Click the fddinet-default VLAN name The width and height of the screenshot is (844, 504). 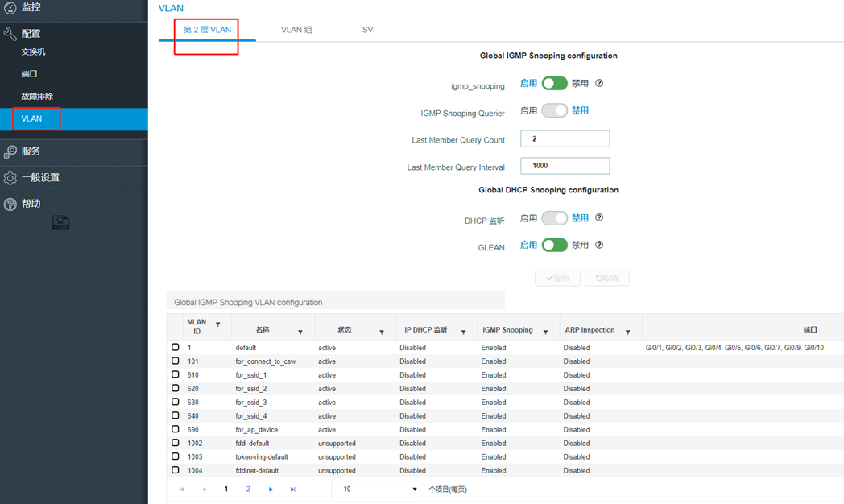tap(257, 471)
